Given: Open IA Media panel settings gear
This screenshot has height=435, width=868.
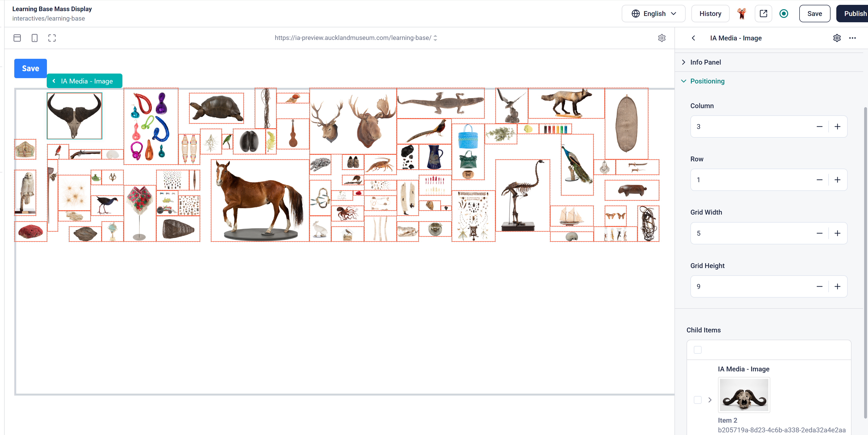Looking at the screenshot, I should click(x=837, y=38).
